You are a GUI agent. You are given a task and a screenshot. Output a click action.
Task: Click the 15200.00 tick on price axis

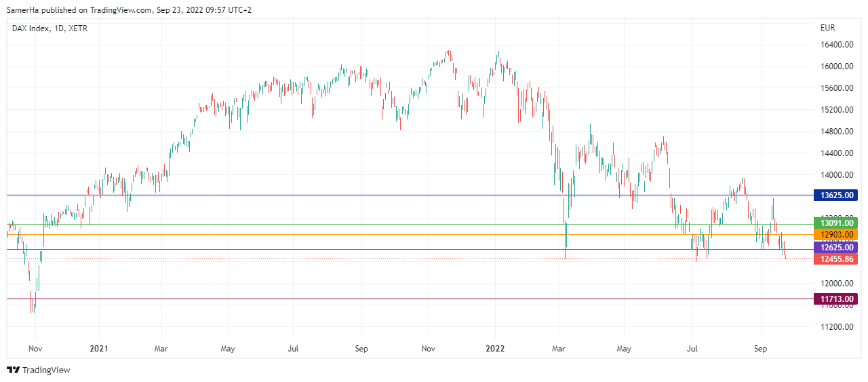pyautogui.click(x=836, y=110)
